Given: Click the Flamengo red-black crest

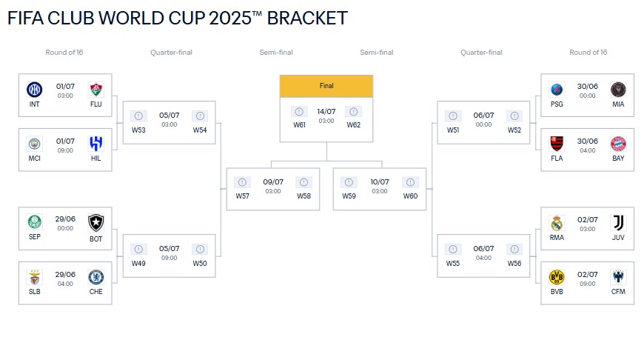Looking at the screenshot, I should [x=557, y=144].
